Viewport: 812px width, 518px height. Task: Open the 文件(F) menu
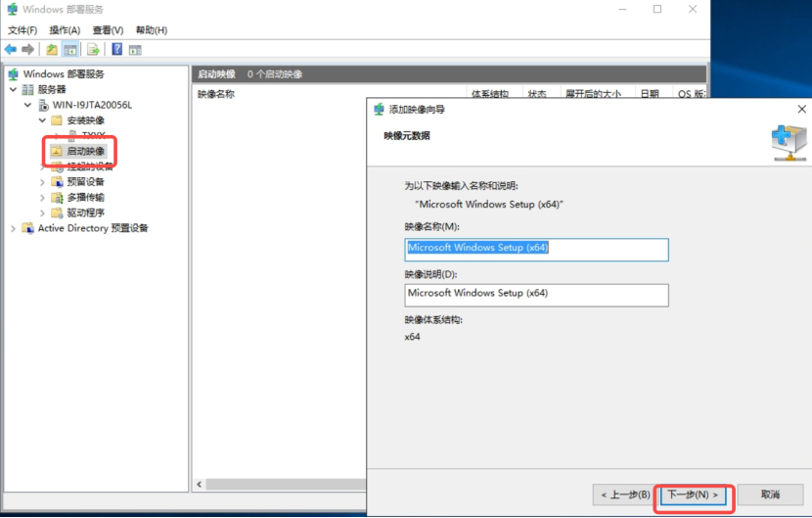point(23,30)
